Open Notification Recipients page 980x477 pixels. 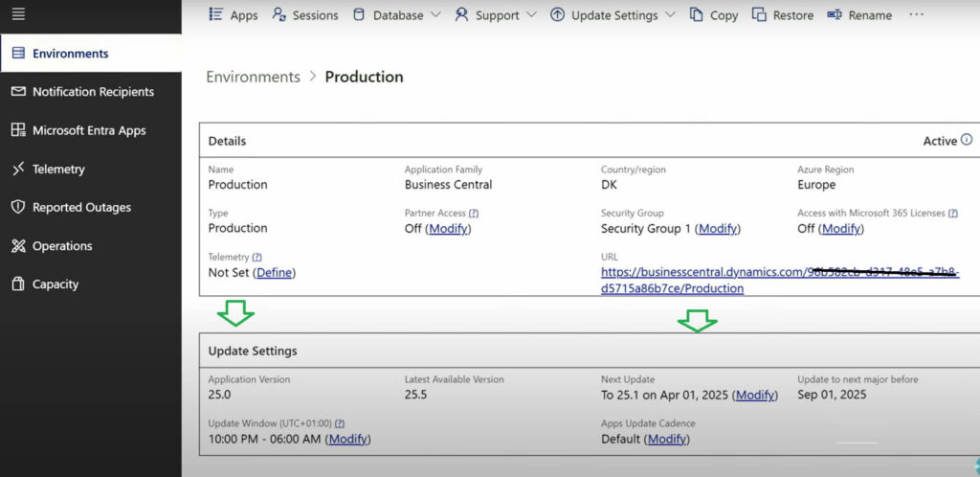[93, 92]
